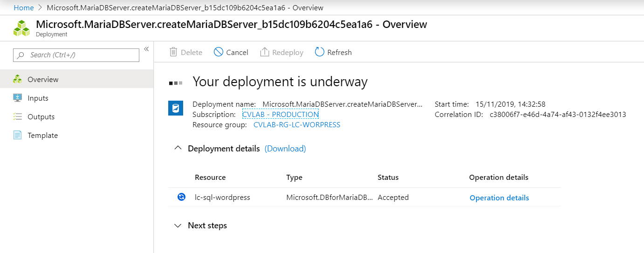
Task: Click the Cancel circle-slash icon
Action: coord(219,52)
